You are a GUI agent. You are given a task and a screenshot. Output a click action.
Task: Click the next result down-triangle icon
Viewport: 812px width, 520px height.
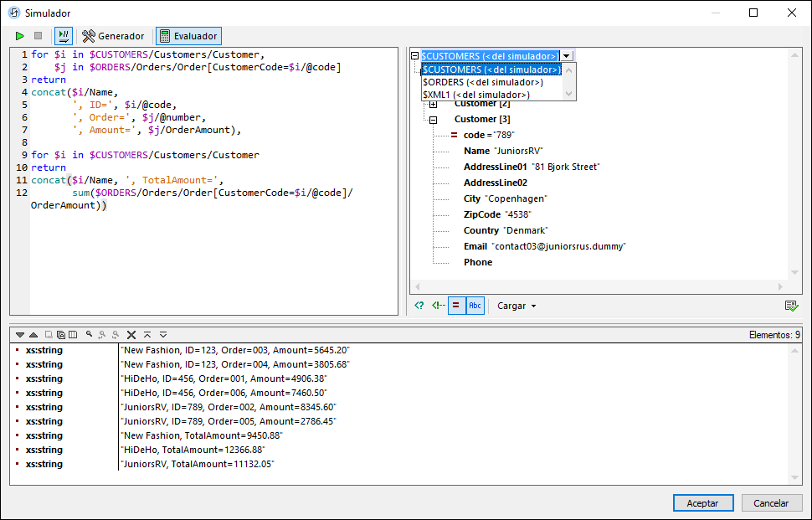click(20, 334)
